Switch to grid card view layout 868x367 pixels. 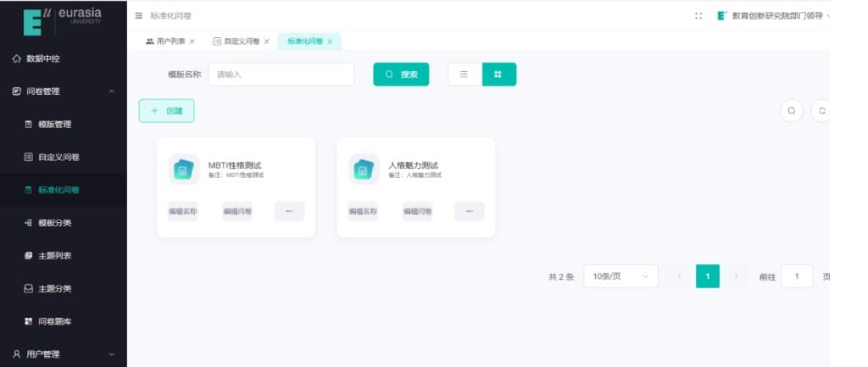pyautogui.click(x=498, y=75)
